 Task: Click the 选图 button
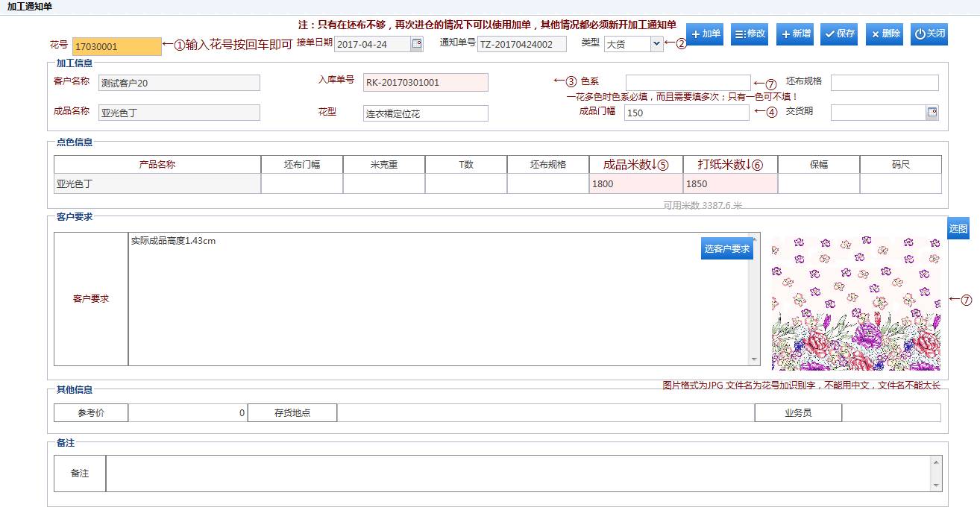[958, 229]
